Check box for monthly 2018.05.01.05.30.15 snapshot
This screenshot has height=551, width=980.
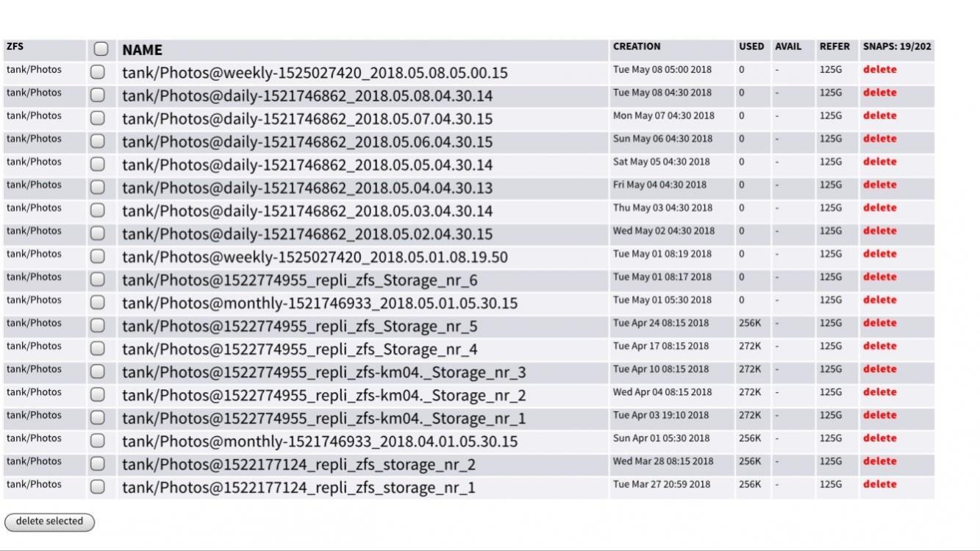tap(98, 302)
